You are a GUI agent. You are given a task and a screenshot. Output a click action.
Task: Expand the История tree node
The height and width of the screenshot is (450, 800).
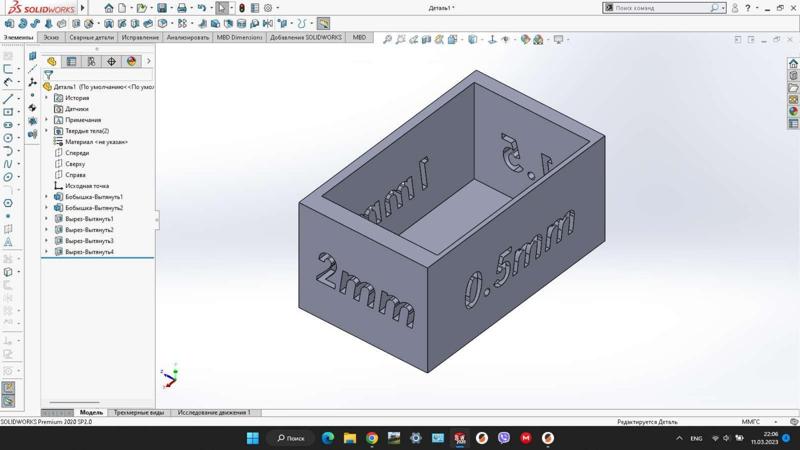point(46,97)
